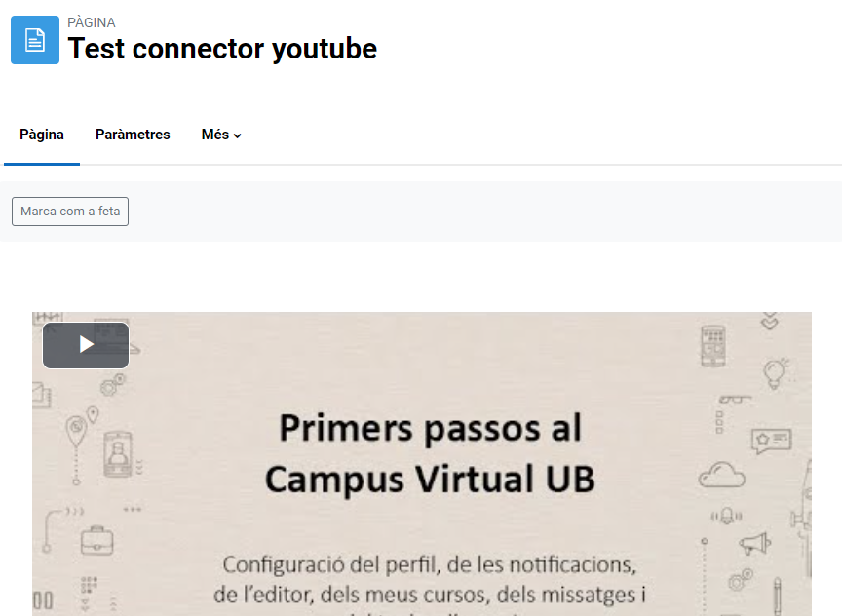Image resolution: width=842 pixels, height=616 pixels.
Task: Play the embedded YouTube video
Action: tap(86, 345)
